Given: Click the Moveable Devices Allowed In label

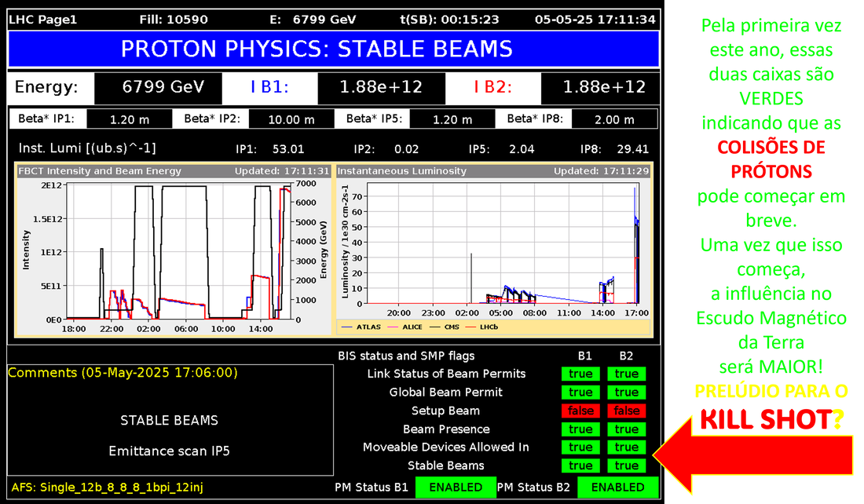Looking at the screenshot, I should 446,447.
